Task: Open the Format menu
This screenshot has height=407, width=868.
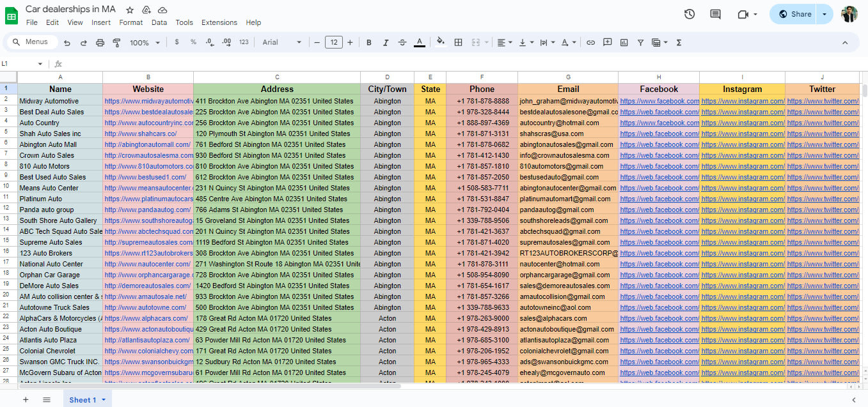Action: point(130,22)
